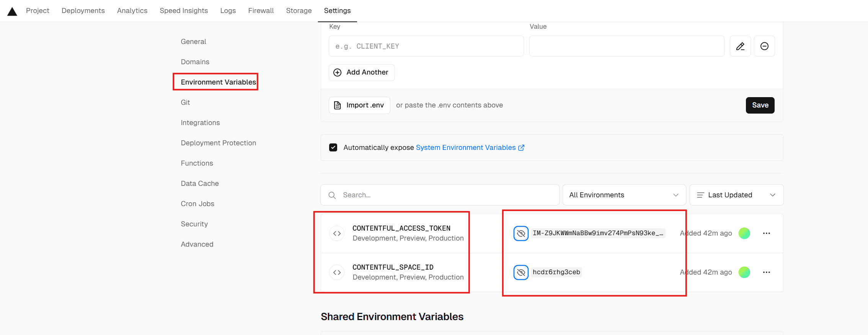Click the Save button
The width and height of the screenshot is (868, 335).
760,105
